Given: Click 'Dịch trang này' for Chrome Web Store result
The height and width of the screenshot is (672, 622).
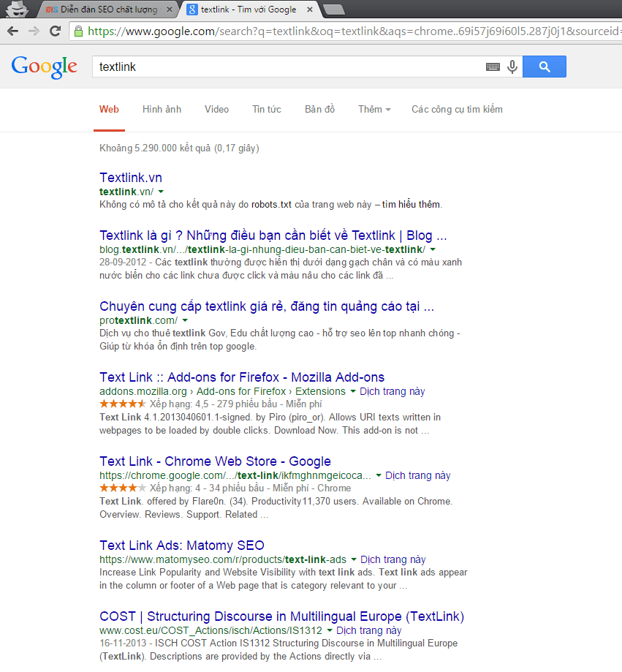Looking at the screenshot, I should coord(418,475).
